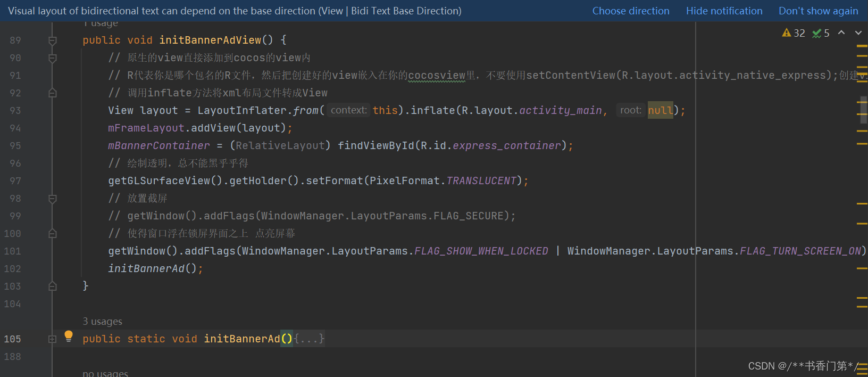
Task: Go to next highlighted error arrow
Action: click(858, 32)
